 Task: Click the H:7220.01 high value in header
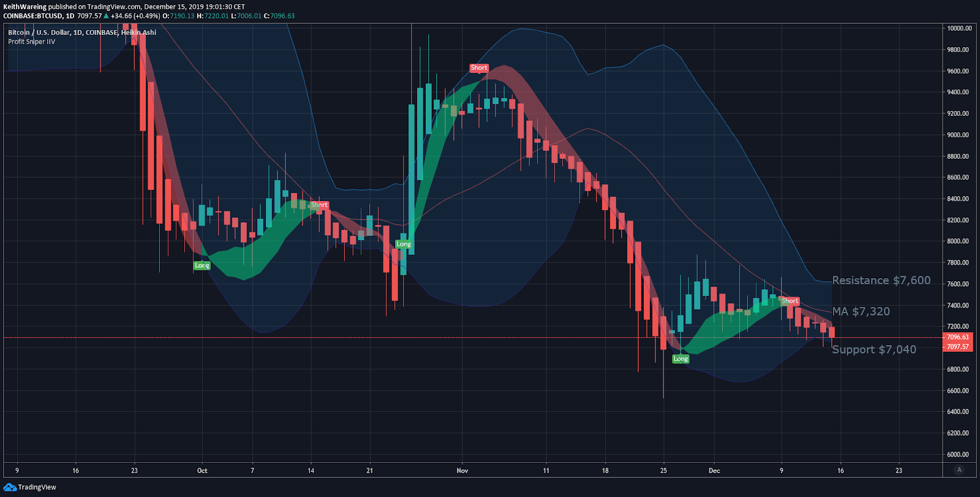coord(213,16)
